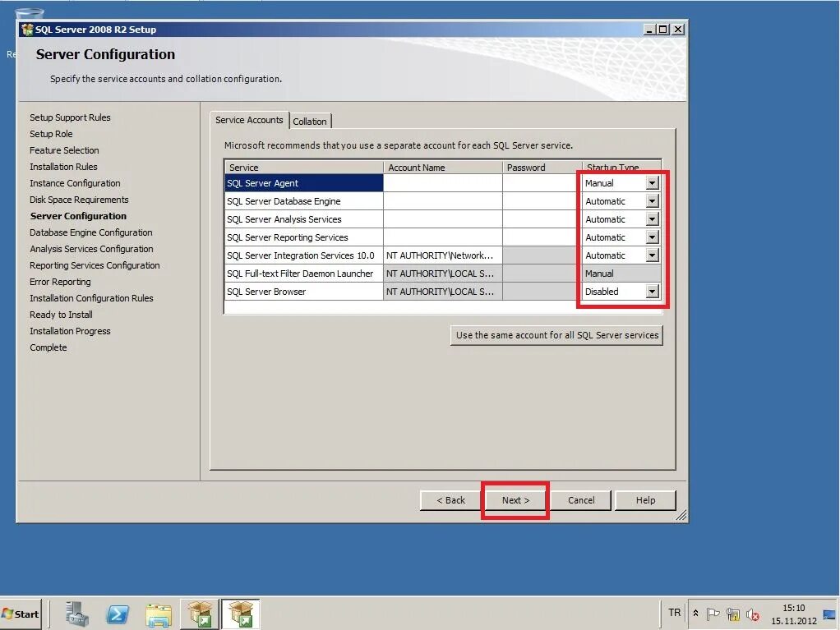Screen dimensions: 840x630
Task: Click the NT AUTHORITY\Network account for Integration Services
Action: click(443, 255)
